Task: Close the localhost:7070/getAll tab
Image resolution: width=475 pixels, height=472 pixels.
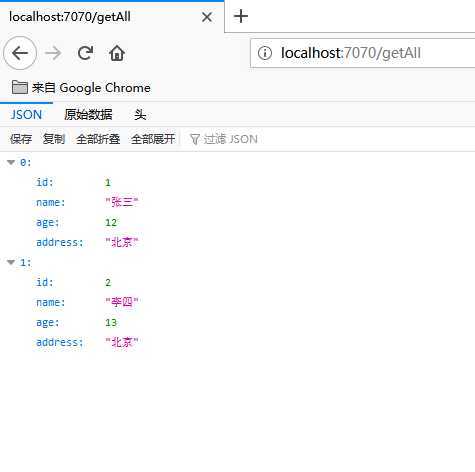Action: pyautogui.click(x=207, y=17)
